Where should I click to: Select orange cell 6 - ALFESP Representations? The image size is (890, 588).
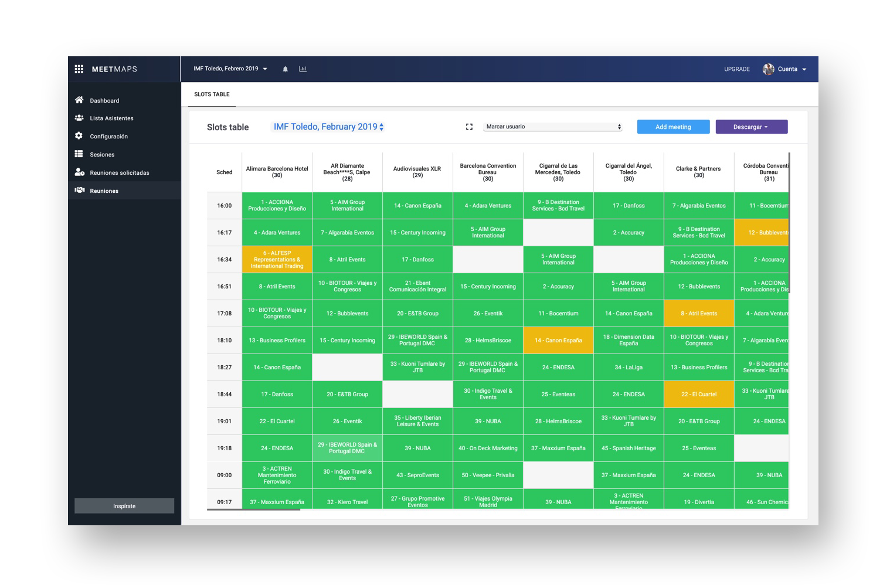(x=277, y=260)
